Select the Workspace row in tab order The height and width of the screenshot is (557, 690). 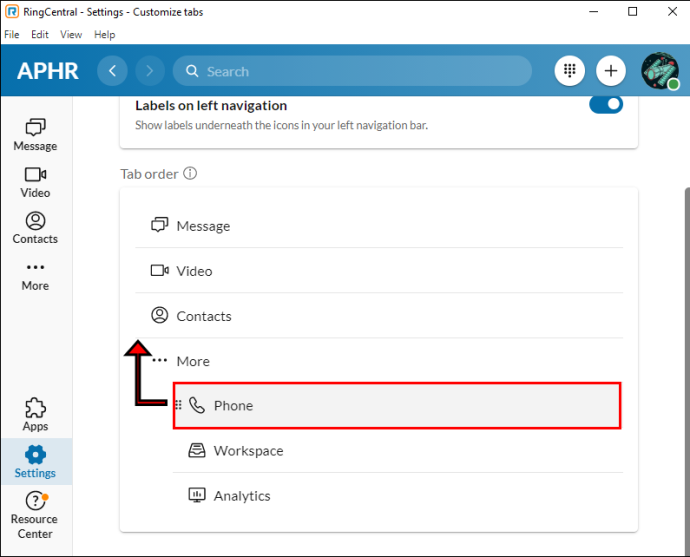[x=398, y=451]
